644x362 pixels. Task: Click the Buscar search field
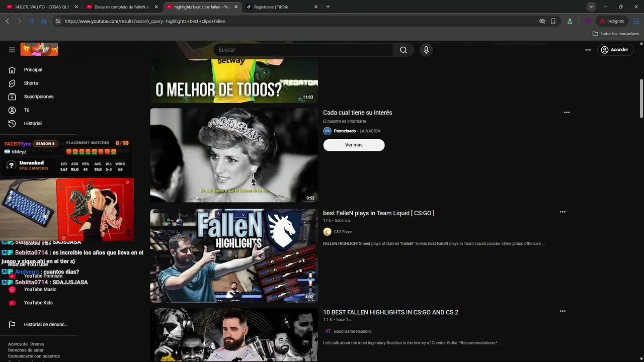click(x=303, y=50)
